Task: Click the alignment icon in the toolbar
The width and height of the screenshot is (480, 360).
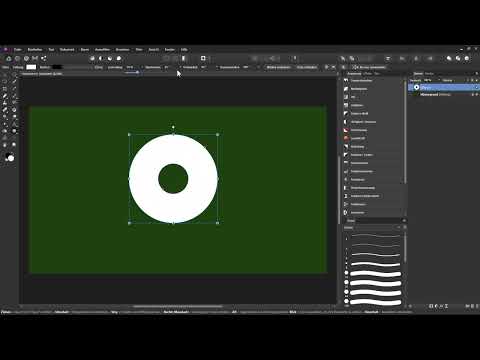Action: click(x=388, y=59)
